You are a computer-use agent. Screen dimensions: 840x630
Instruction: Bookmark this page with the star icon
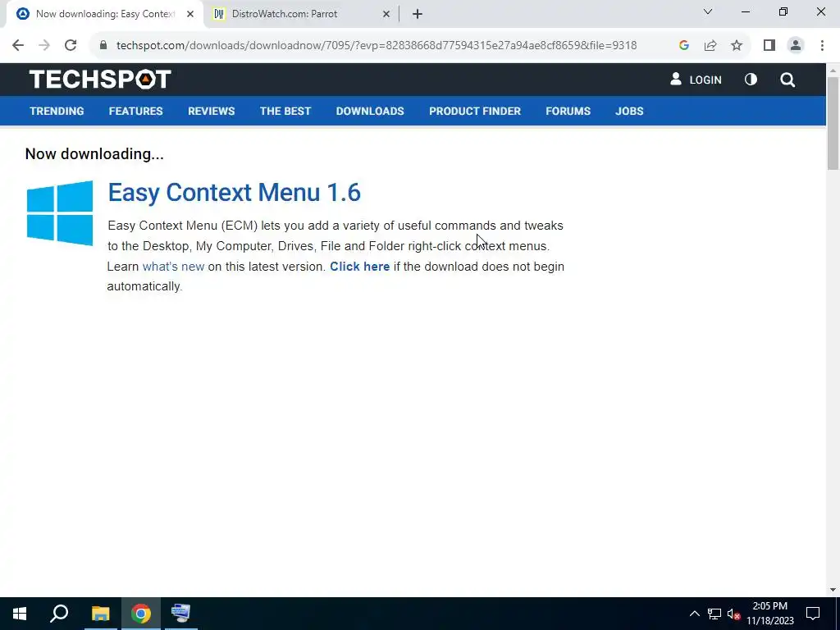coord(737,46)
